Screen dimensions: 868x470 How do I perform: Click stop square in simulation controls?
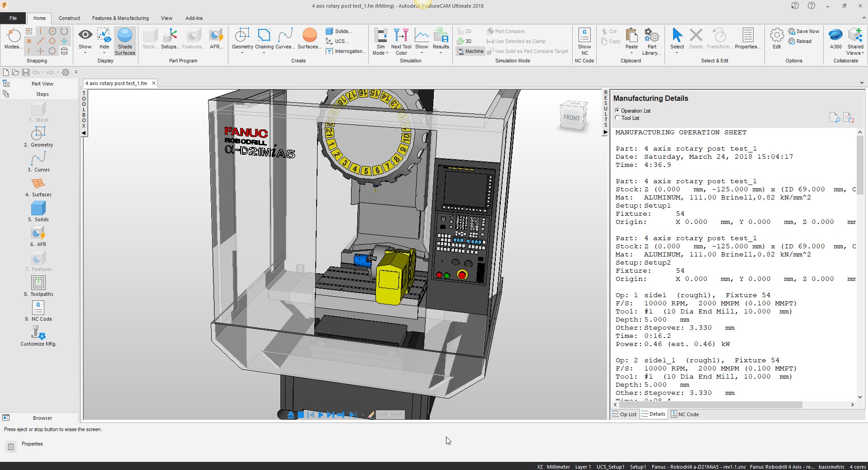[301, 415]
